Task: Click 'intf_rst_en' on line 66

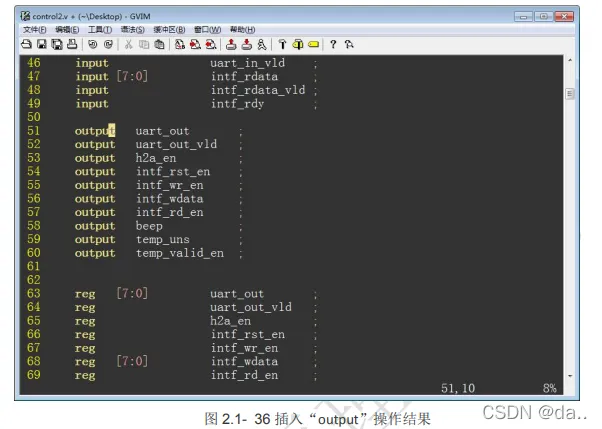Action: (x=248, y=335)
